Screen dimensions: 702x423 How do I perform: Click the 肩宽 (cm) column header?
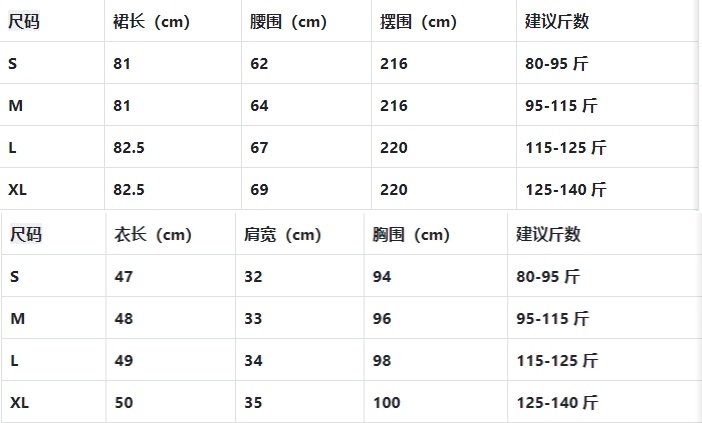pyautogui.click(x=282, y=235)
